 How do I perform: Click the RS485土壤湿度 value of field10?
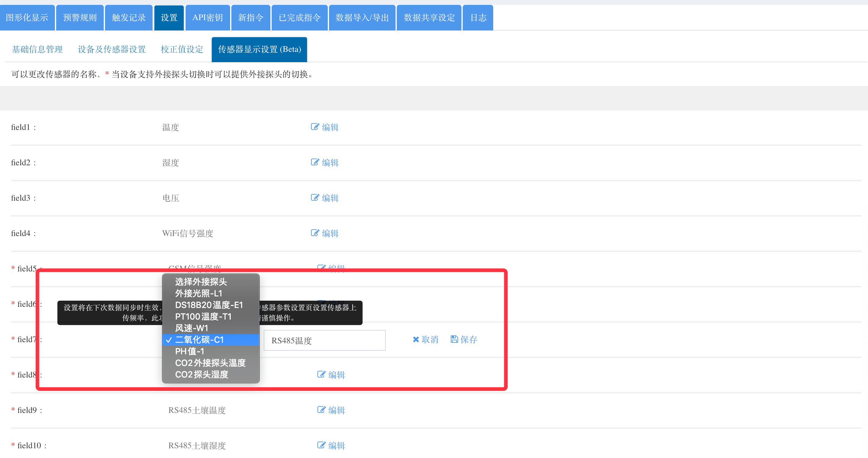coord(197,445)
